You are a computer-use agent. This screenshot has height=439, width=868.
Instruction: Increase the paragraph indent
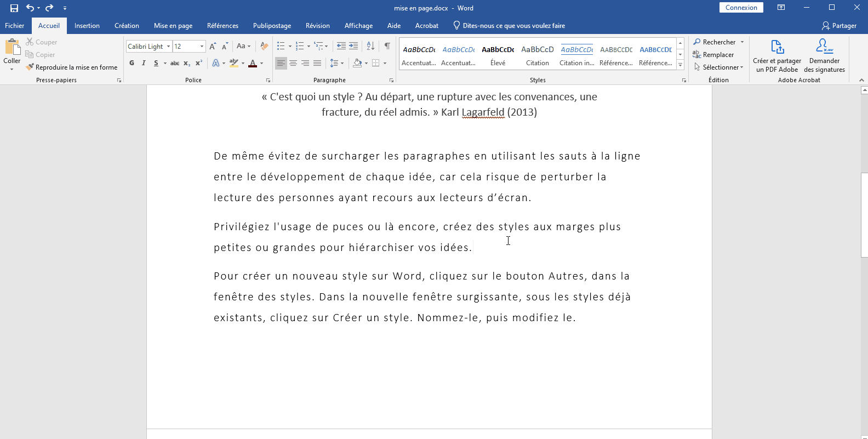coord(353,47)
